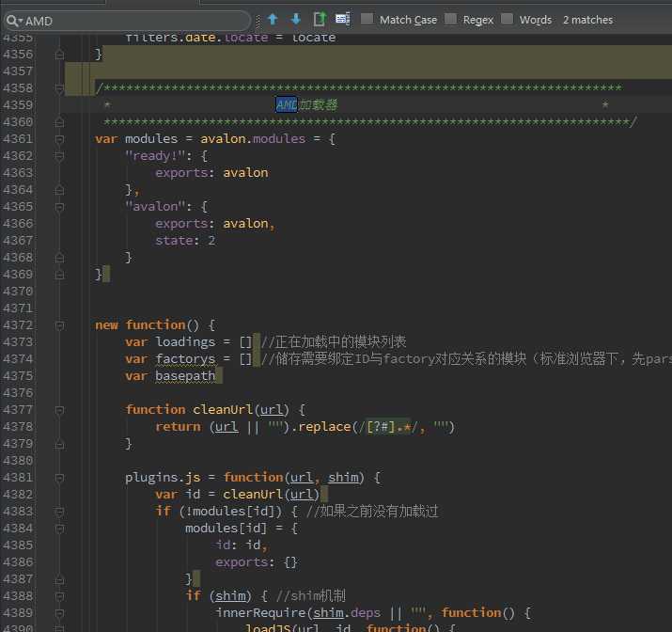Image resolution: width=672 pixels, height=632 pixels.
Task: Click the highlighted AMD match on line 4359
Action: tap(287, 104)
